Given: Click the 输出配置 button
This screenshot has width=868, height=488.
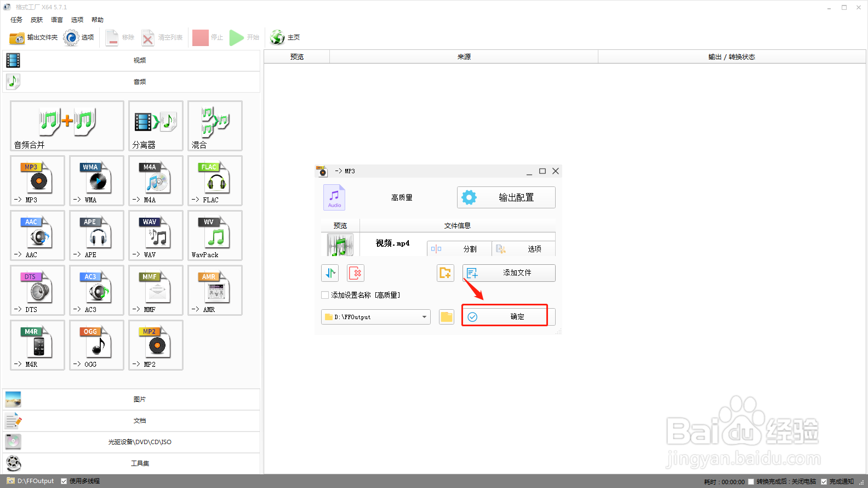Looking at the screenshot, I should (x=506, y=197).
